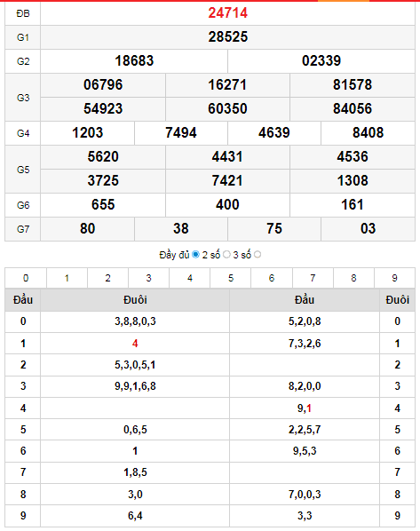Select G7 number 75
Screen dimensions: 420x531
tap(274, 228)
